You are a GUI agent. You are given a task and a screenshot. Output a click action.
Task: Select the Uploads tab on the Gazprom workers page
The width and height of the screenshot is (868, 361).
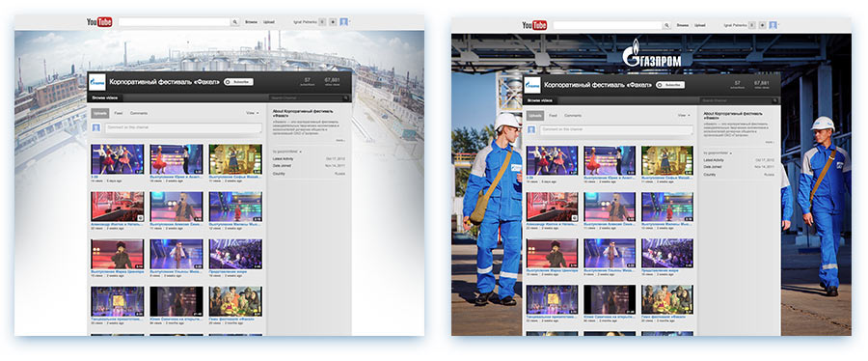[534, 115]
